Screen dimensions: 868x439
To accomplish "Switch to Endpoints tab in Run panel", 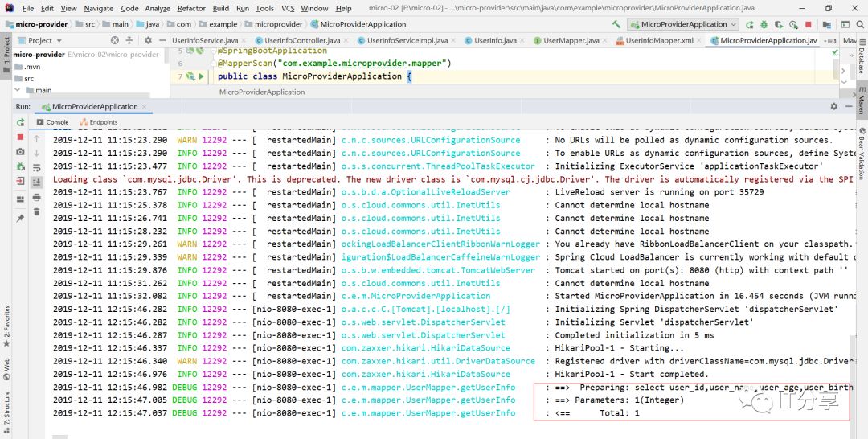I will tap(99, 122).
